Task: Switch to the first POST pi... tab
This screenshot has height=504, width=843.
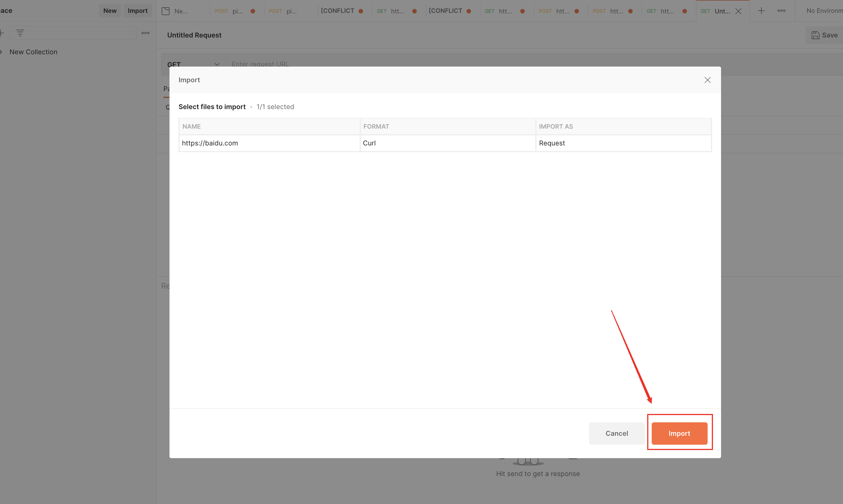Action: 234,11
